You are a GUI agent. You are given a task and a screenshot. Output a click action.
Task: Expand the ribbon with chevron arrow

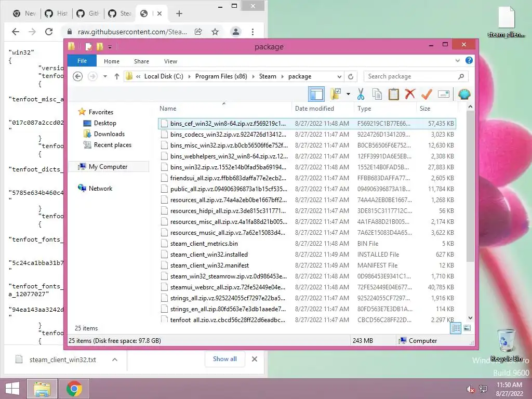[457, 60]
